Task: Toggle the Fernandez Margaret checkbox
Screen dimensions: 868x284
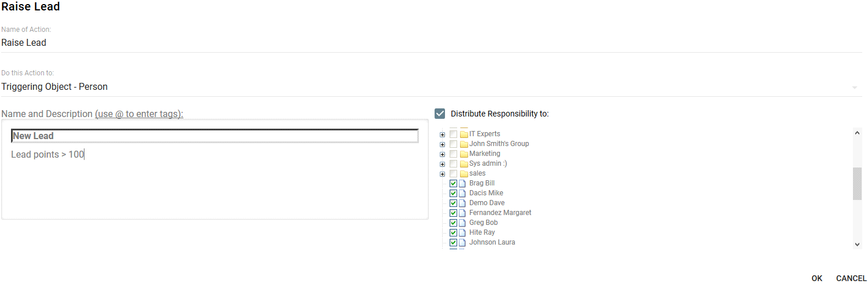Action: (x=453, y=213)
